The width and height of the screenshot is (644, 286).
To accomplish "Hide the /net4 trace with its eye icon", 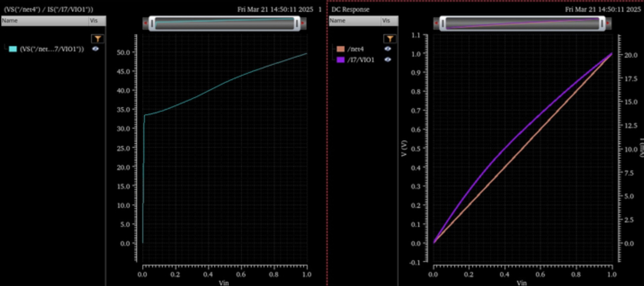I will point(388,49).
